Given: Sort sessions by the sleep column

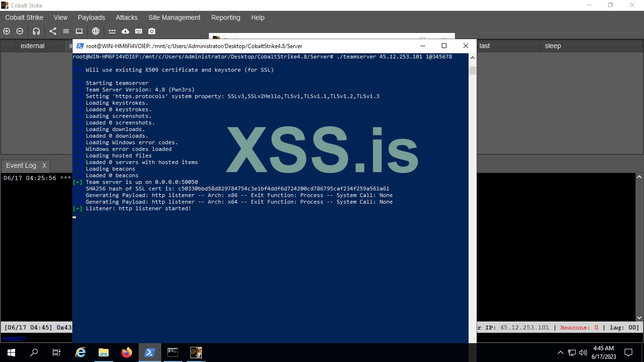Looking at the screenshot, I should 591,46.
